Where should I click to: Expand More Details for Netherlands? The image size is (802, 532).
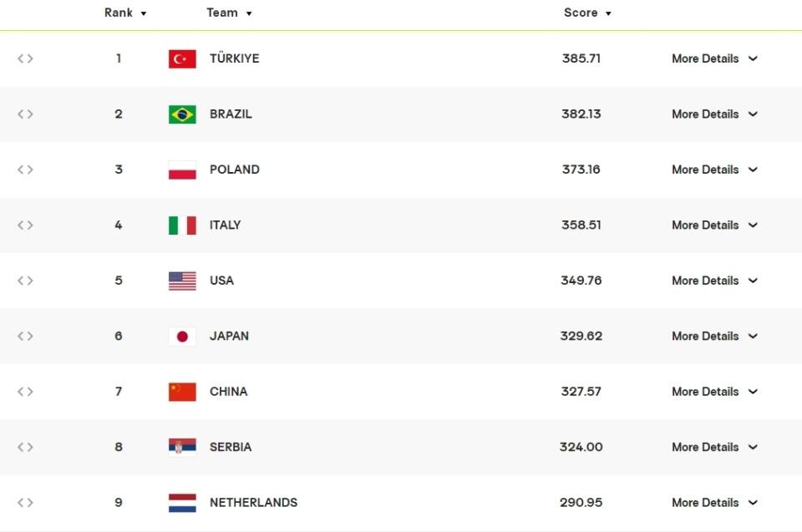714,502
